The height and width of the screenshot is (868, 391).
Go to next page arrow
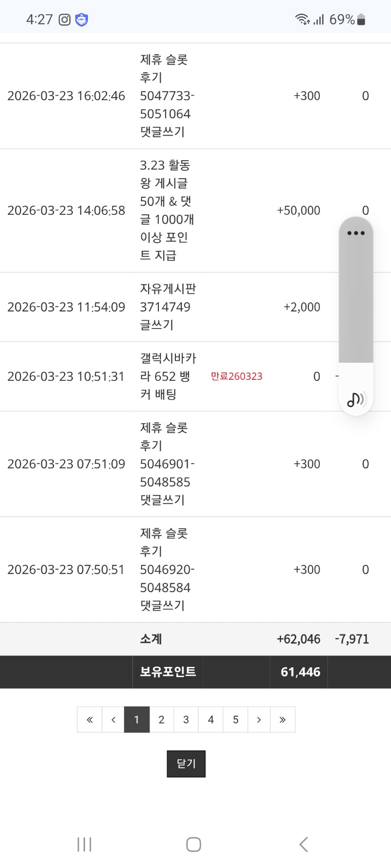point(259,720)
